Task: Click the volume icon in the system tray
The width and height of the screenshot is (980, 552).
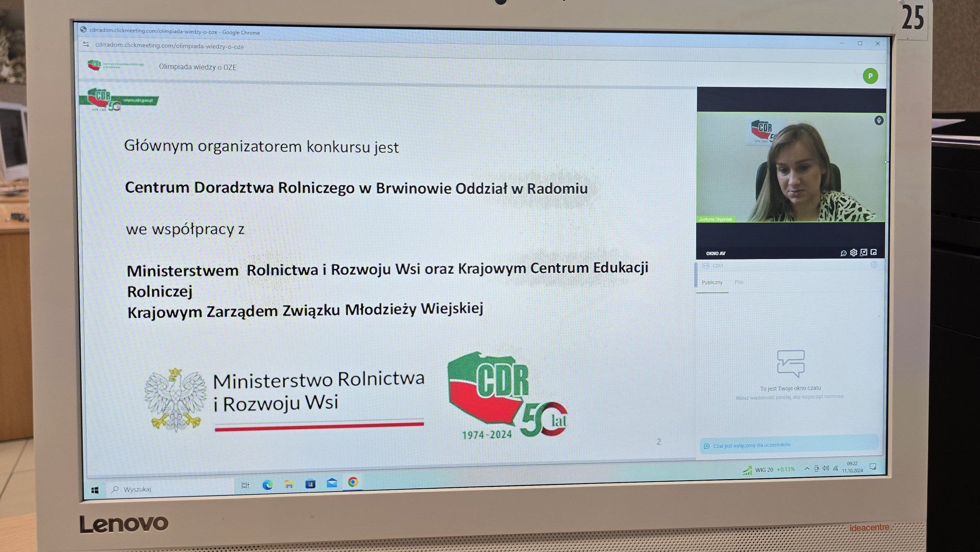Action: click(825, 468)
